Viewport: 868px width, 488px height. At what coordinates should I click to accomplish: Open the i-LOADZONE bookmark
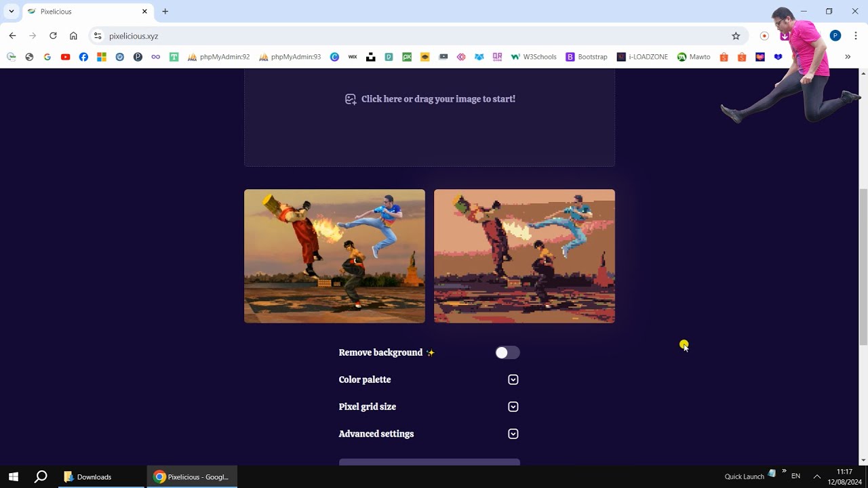coord(642,57)
